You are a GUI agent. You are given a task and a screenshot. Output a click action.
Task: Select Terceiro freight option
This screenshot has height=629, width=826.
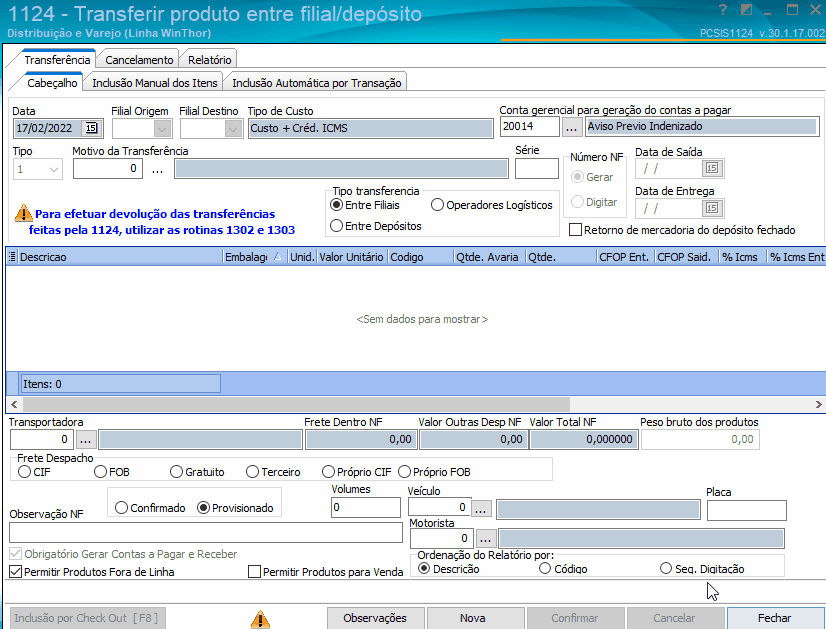273,472
